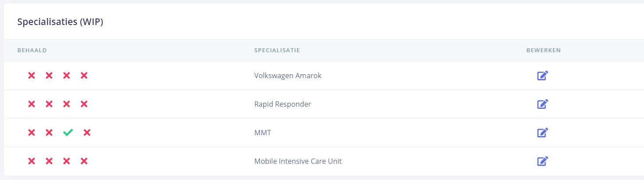Click edit icon for Volkswagen Amarok
This screenshot has height=180, width=644.
(542, 76)
